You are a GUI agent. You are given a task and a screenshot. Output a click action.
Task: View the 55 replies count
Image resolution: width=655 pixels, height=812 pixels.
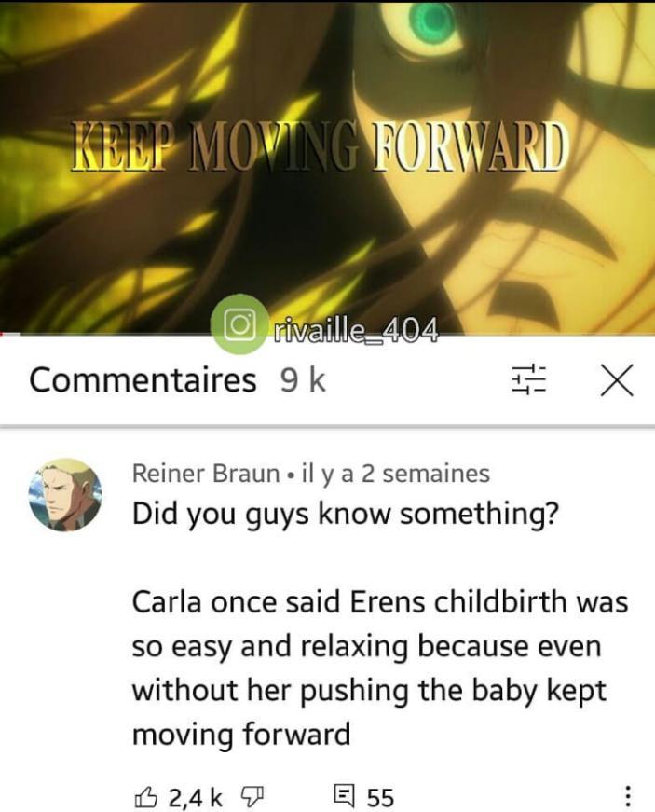pos(381,797)
